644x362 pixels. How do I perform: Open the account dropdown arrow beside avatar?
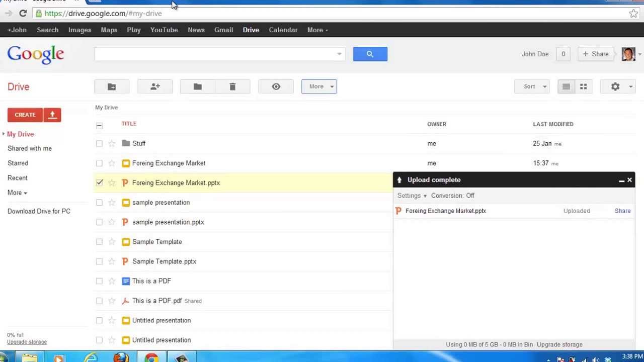(x=639, y=54)
